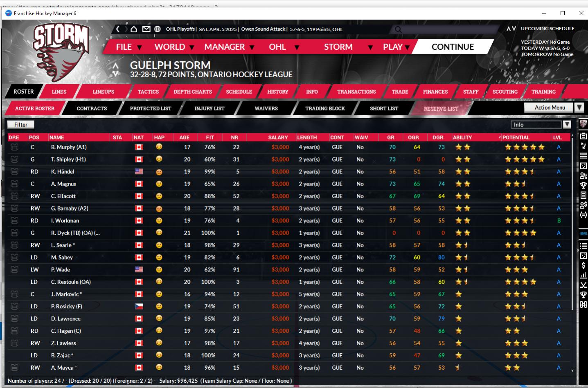
Task: Open the home screen icon
Action: click(134, 29)
